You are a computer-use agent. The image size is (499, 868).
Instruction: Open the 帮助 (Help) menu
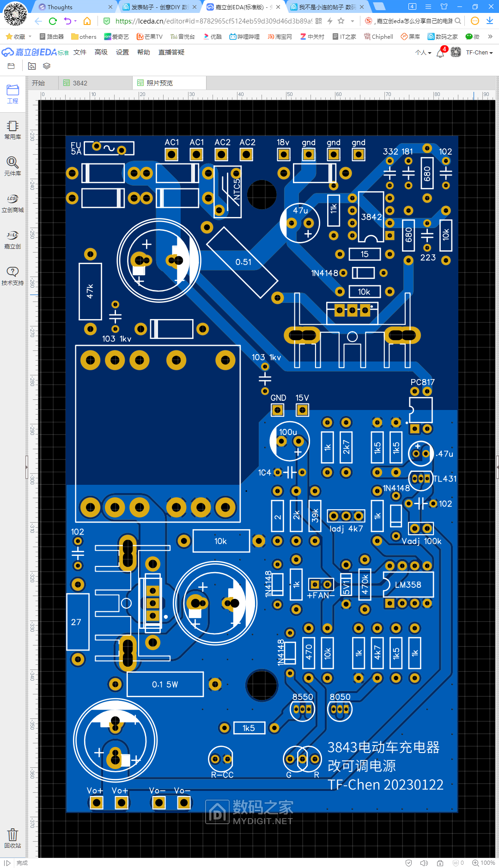(144, 52)
